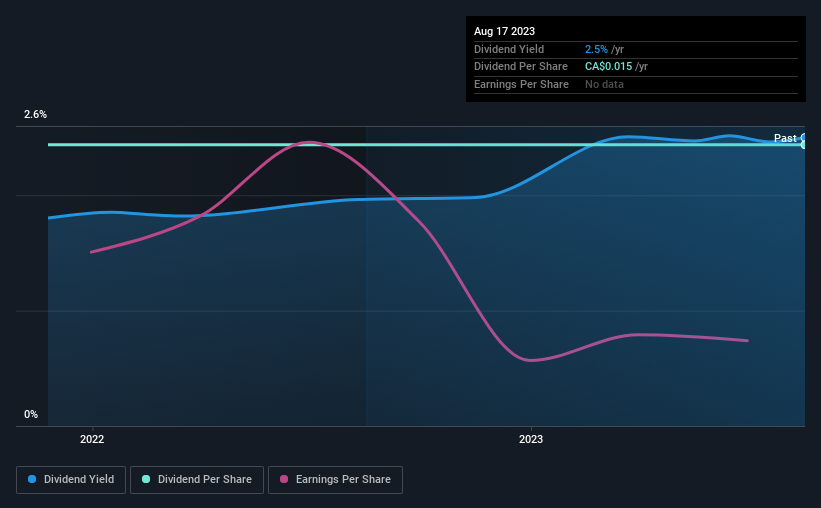Toggle the Earnings Per Share legend button

pos(335,480)
